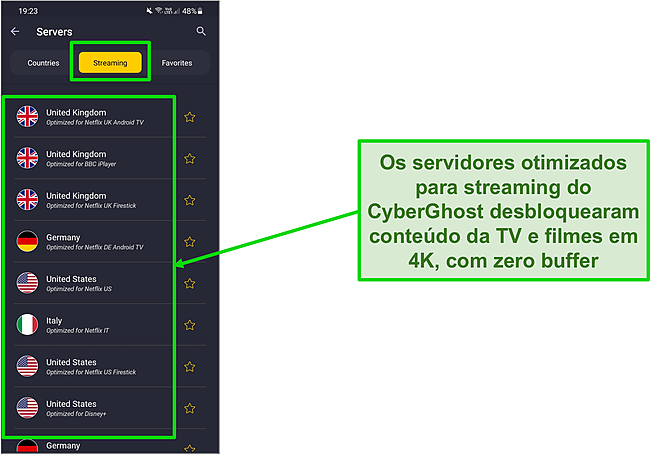Star the Italy Netflix IT server

(190, 325)
